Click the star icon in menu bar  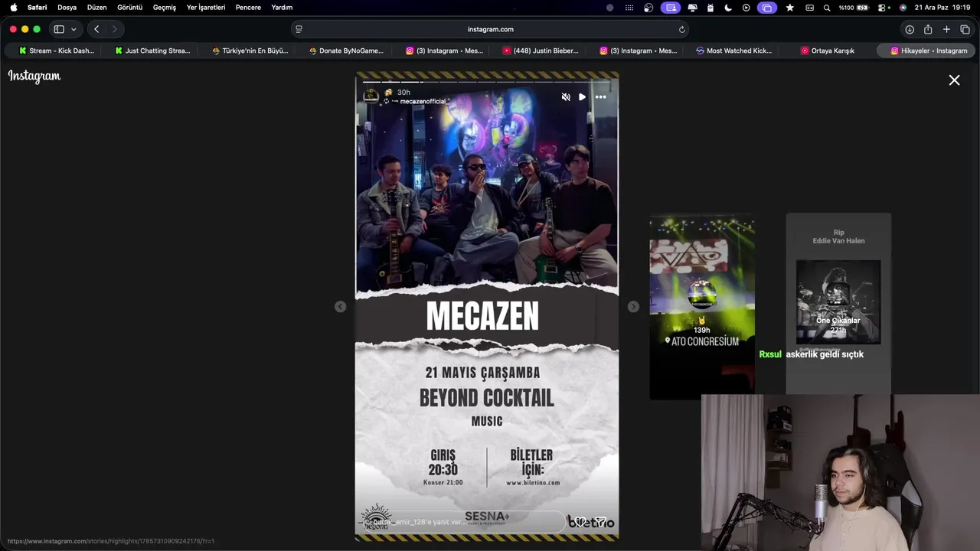pyautogui.click(x=790, y=8)
